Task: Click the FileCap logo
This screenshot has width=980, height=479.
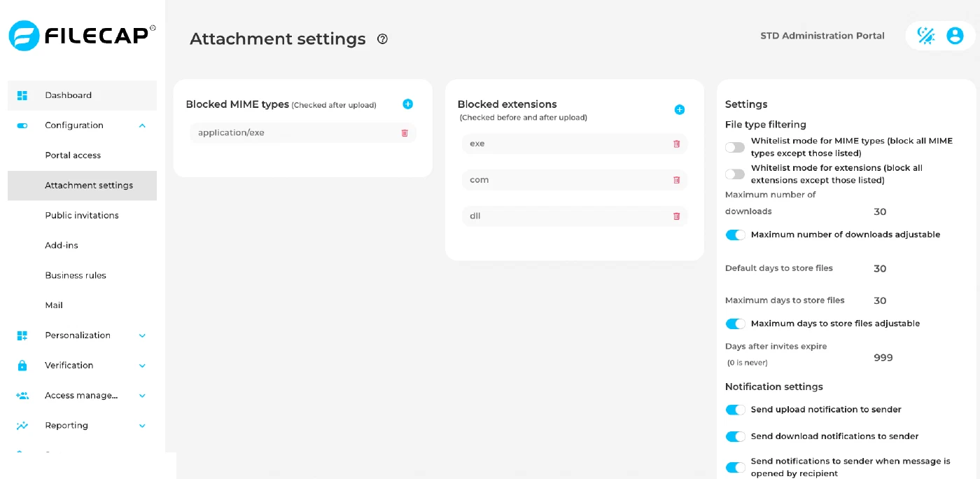Action: tap(82, 36)
